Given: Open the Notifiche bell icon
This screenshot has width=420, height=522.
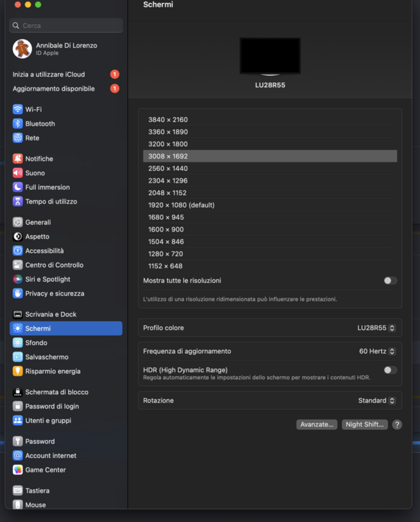Looking at the screenshot, I should 18,159.
